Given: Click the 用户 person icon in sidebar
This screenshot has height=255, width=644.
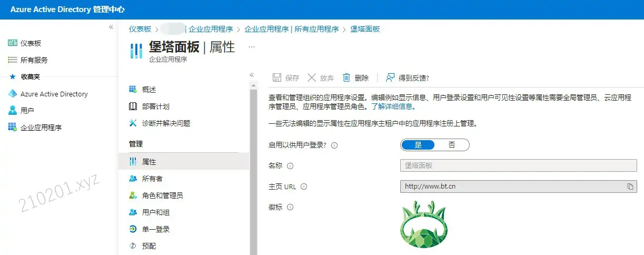Looking at the screenshot, I should 13,111.
